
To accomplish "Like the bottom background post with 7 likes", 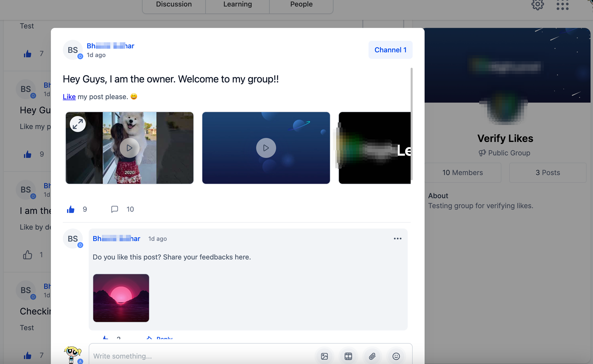I will coord(28,355).
